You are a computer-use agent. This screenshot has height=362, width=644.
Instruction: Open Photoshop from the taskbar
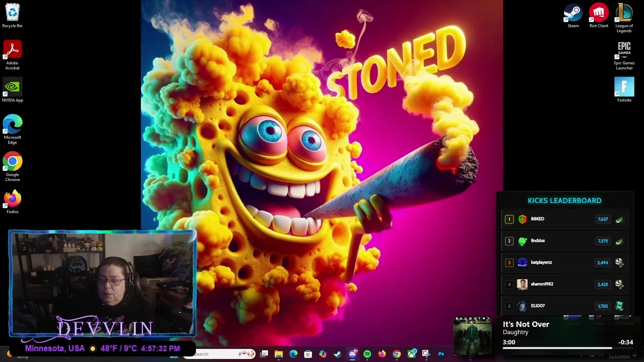[x=441, y=354]
